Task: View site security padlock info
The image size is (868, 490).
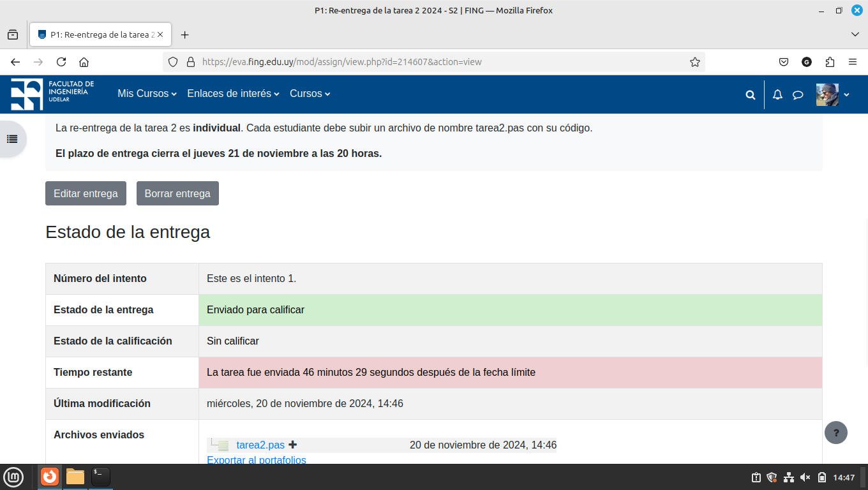Action: click(x=190, y=62)
